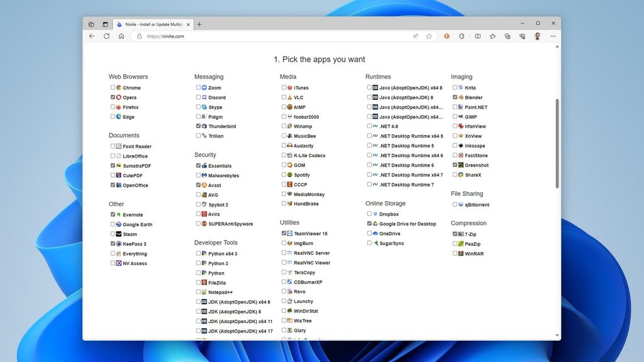Click the browser Back button

coord(92,36)
